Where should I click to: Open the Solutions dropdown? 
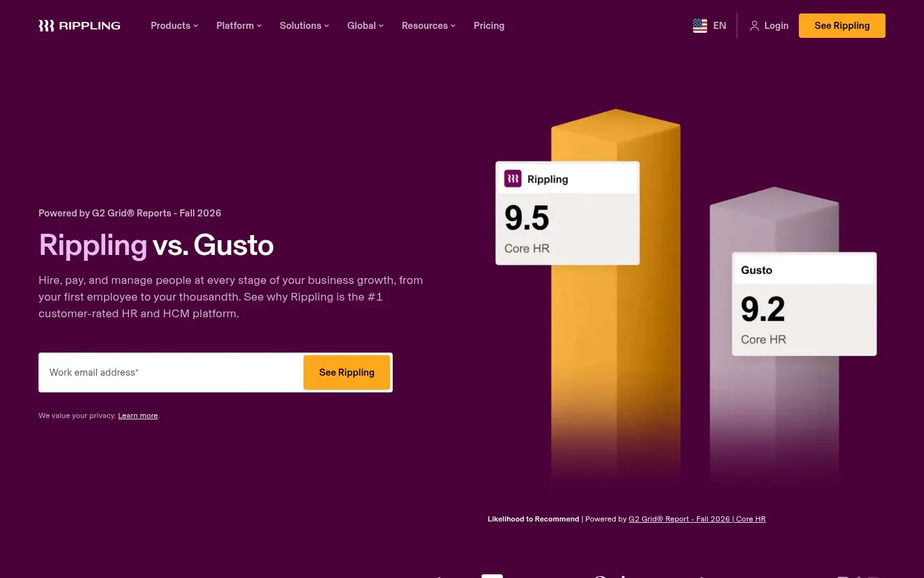(304, 26)
